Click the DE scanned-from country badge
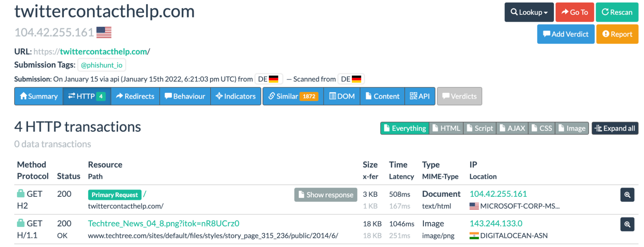The height and width of the screenshot is (247, 644). tap(351, 79)
